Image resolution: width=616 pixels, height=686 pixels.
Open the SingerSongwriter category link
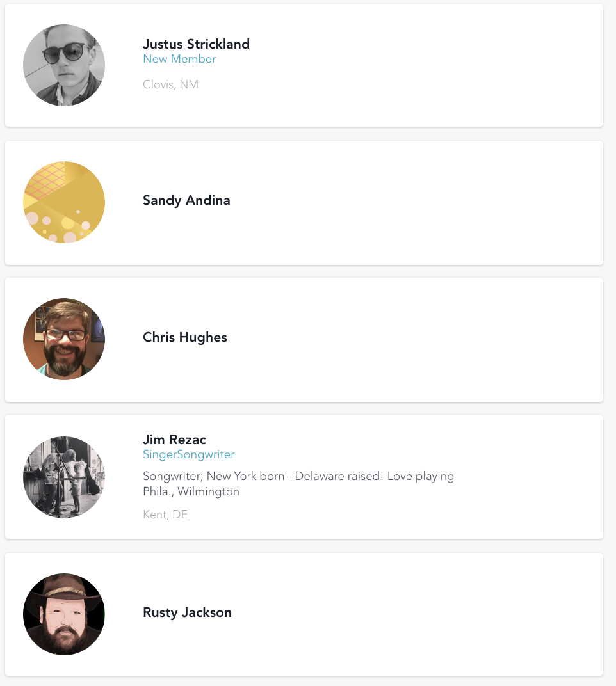[189, 454]
